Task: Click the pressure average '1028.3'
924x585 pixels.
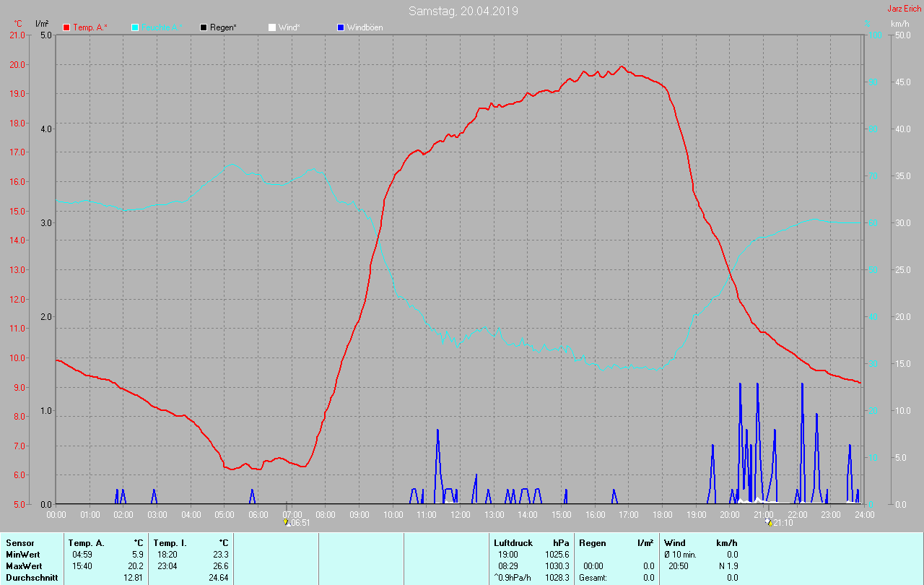Action: (x=557, y=577)
